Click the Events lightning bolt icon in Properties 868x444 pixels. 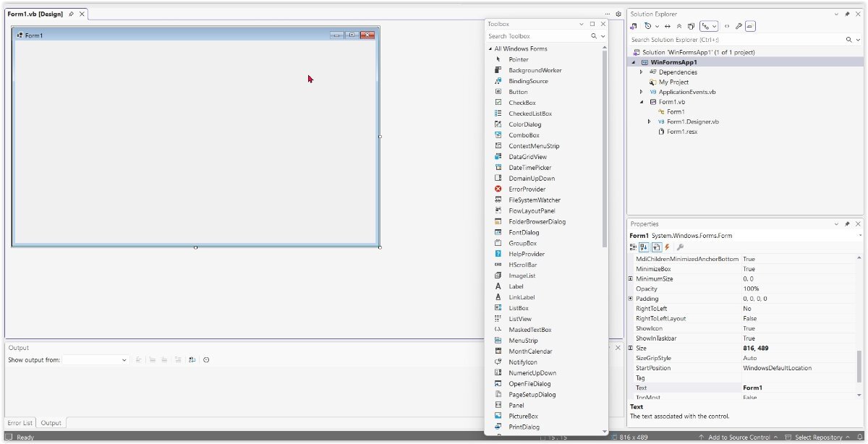click(668, 247)
